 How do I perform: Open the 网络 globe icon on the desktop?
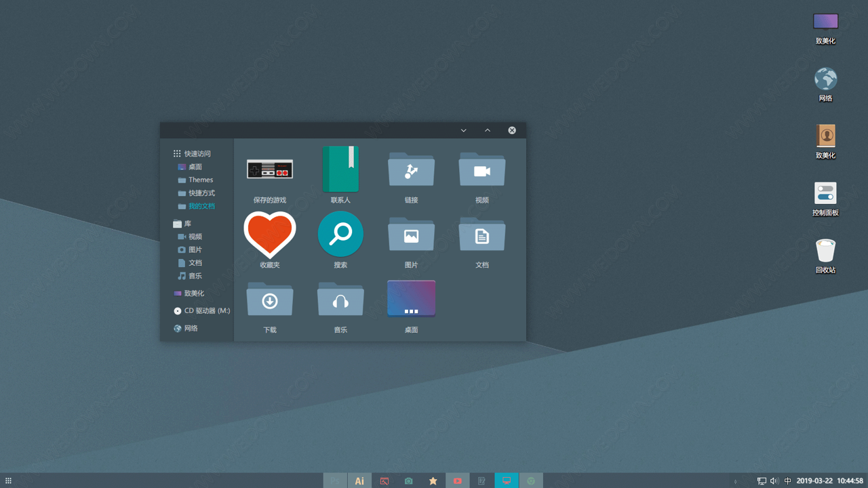click(x=825, y=79)
